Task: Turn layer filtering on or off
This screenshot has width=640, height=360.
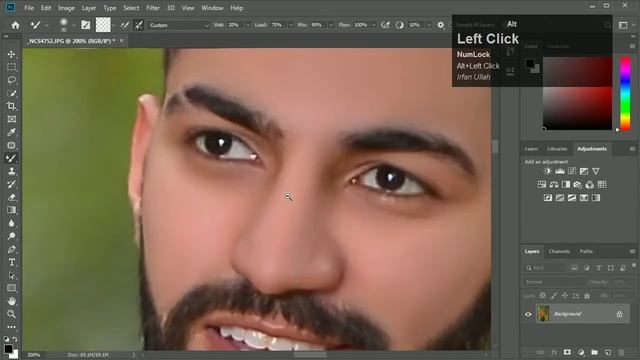Action: pyautogui.click(x=634, y=266)
